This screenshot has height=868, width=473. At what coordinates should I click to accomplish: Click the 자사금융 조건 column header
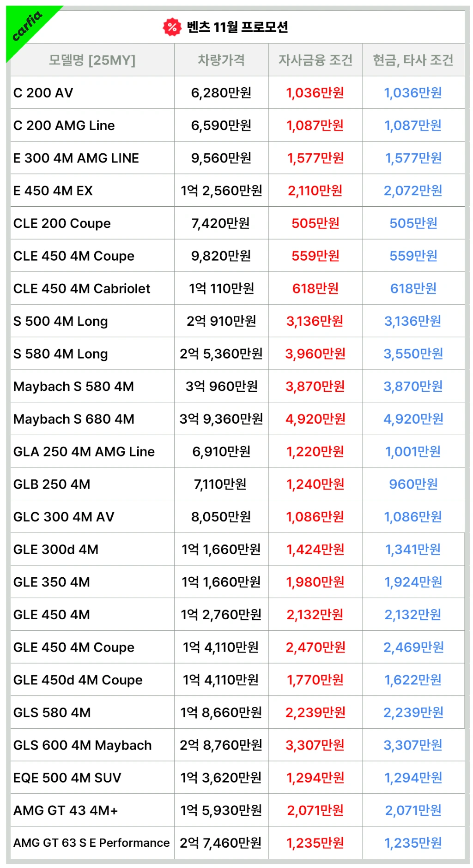coord(315,60)
